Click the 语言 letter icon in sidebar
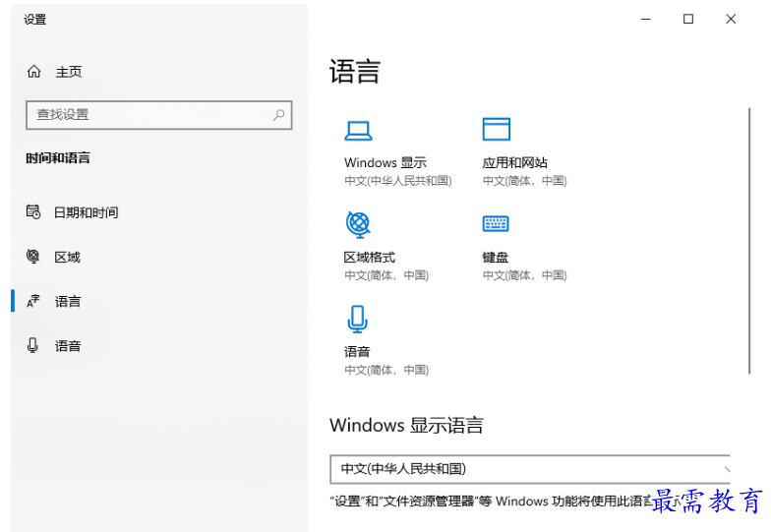 (x=33, y=301)
